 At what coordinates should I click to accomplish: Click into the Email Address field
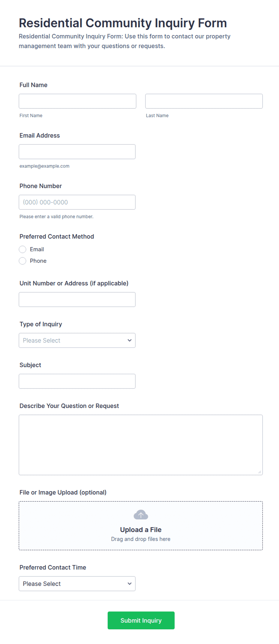coord(77,152)
